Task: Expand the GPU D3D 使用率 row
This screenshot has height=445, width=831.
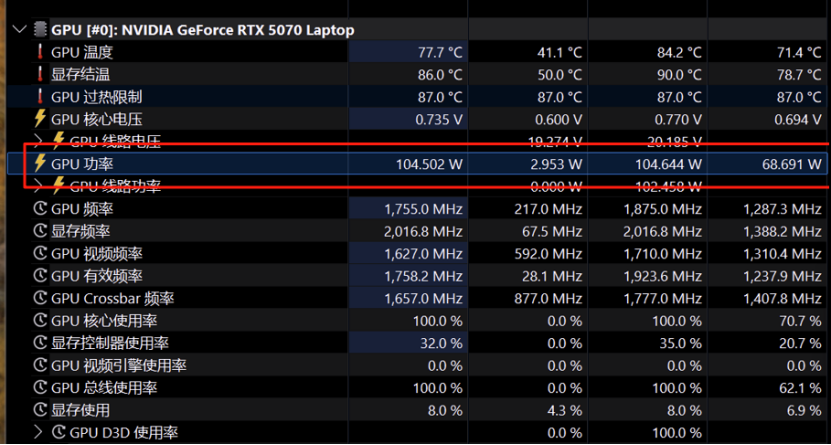Action: pos(38,432)
